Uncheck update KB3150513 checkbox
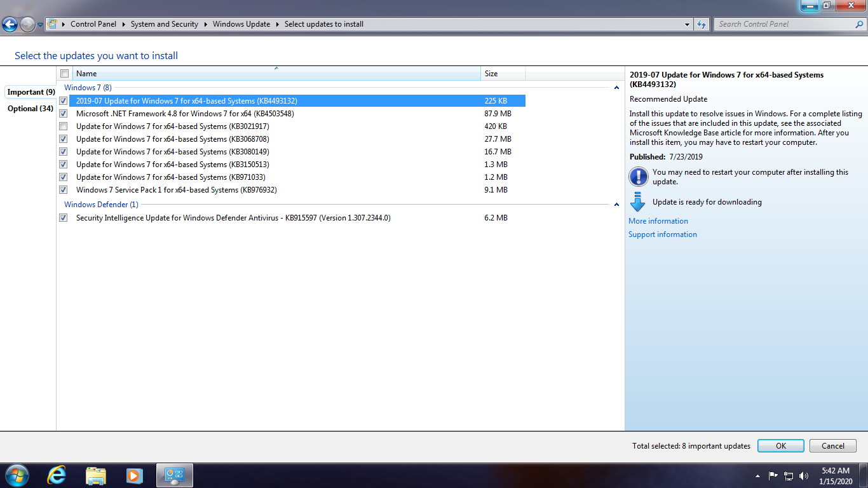The width and height of the screenshot is (868, 488). 63,165
